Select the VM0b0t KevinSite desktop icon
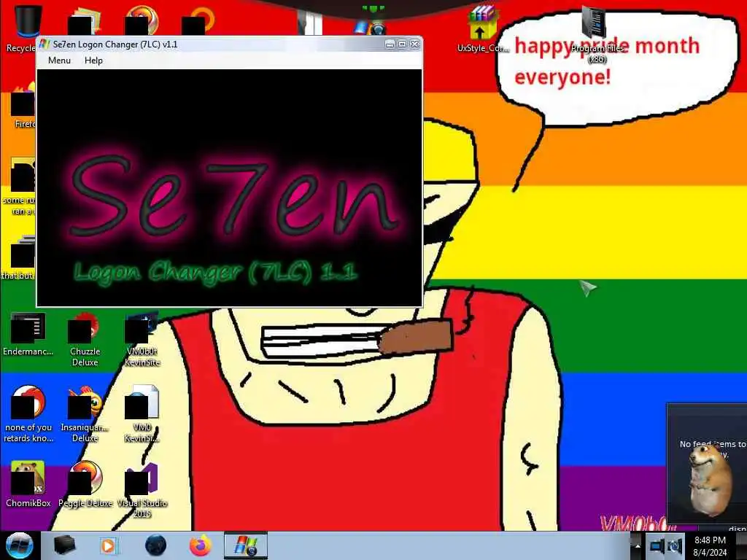The width and height of the screenshot is (747, 560). (x=142, y=339)
